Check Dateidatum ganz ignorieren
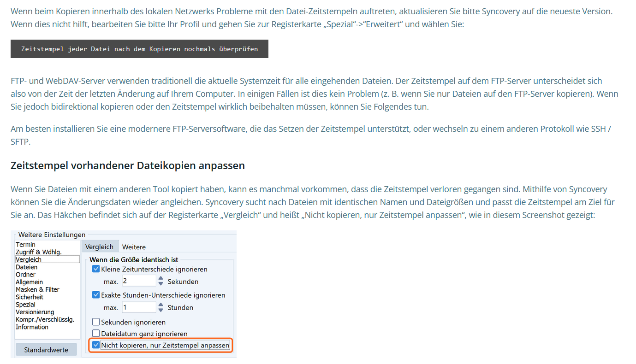 point(96,333)
